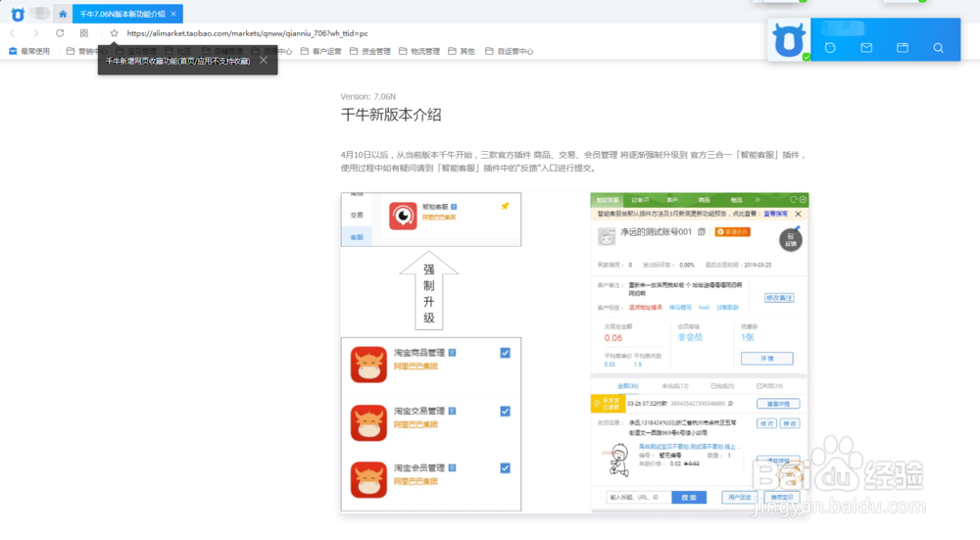
Task: Click the 修改备注 button
Action: point(779,298)
